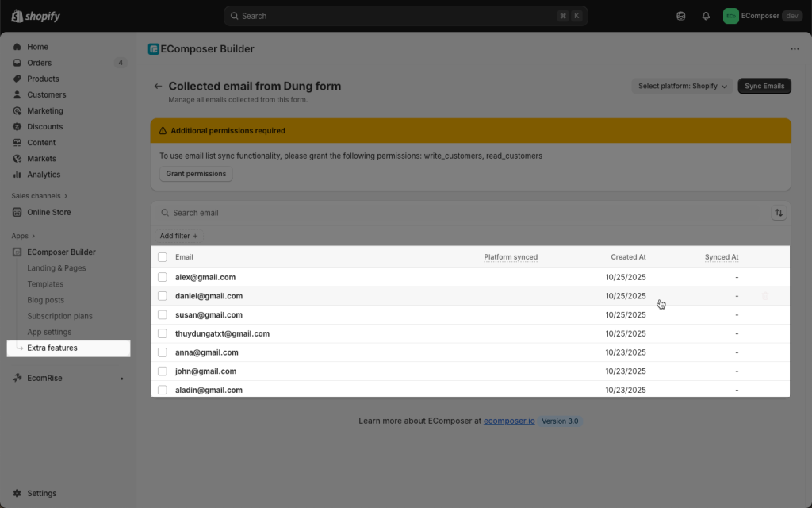Go to Orders in the sidebar
812x508 pixels.
39,63
